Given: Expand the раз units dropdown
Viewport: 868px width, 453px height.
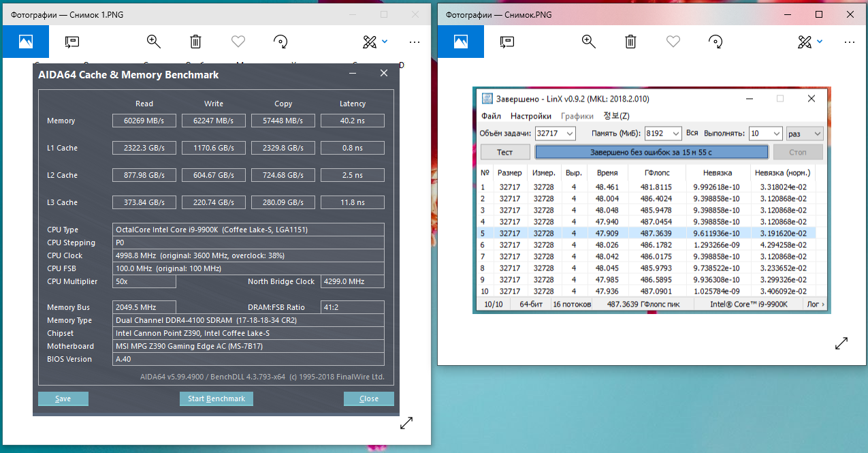Looking at the screenshot, I should click(x=804, y=134).
